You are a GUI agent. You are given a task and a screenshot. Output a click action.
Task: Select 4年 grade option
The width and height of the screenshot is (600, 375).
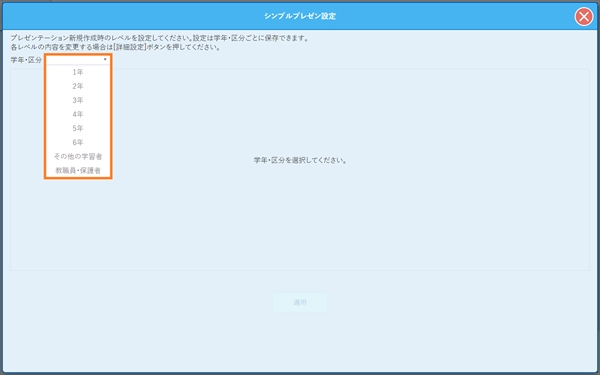[x=78, y=114]
